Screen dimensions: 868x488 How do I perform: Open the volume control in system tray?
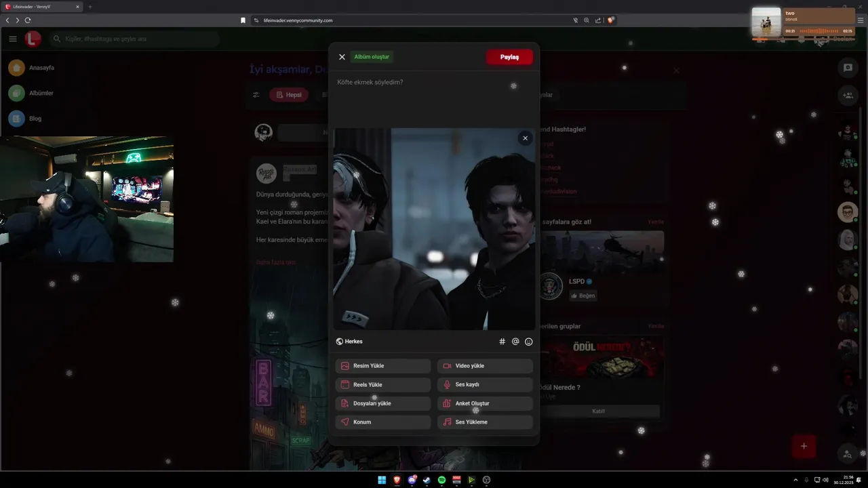(825, 480)
